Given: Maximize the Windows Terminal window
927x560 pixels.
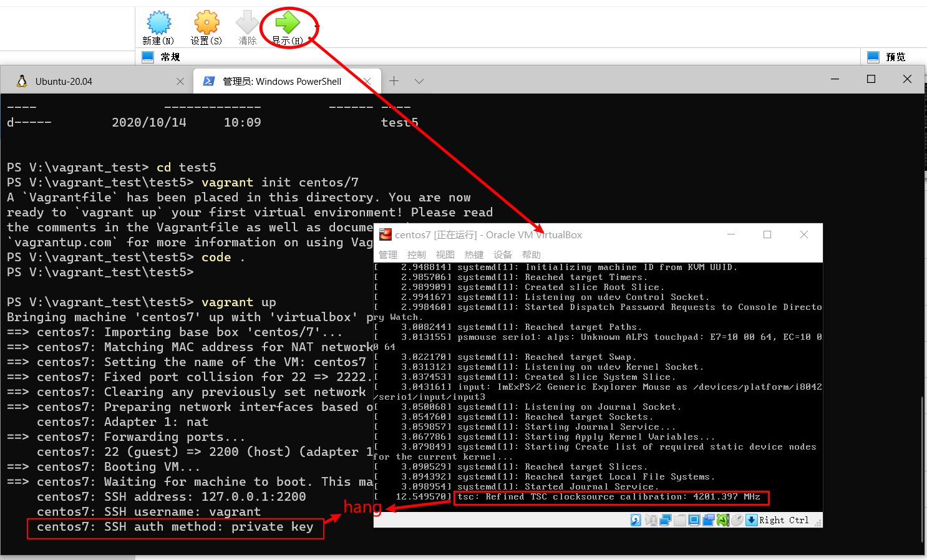Looking at the screenshot, I should (871, 79).
